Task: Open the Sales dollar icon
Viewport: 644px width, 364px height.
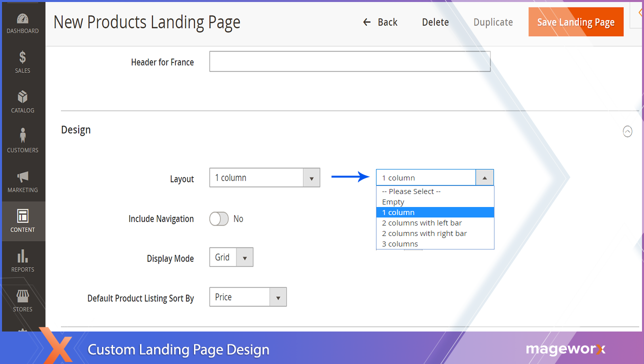Action: click(x=22, y=57)
